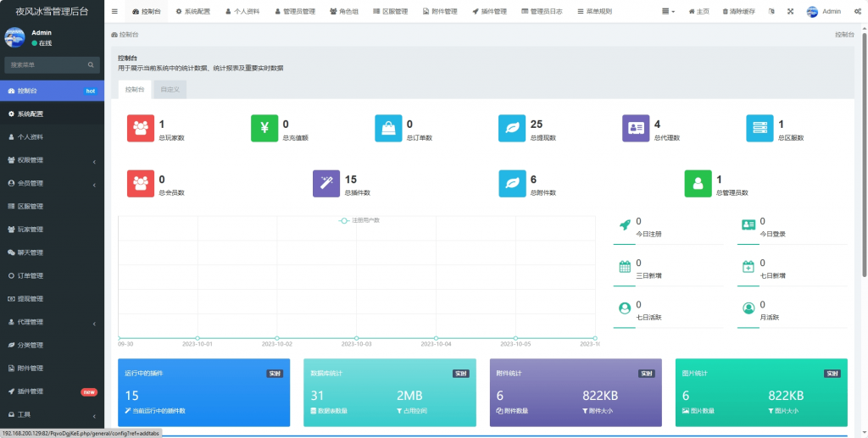Open 聊天管理 in the sidebar

[52, 252]
